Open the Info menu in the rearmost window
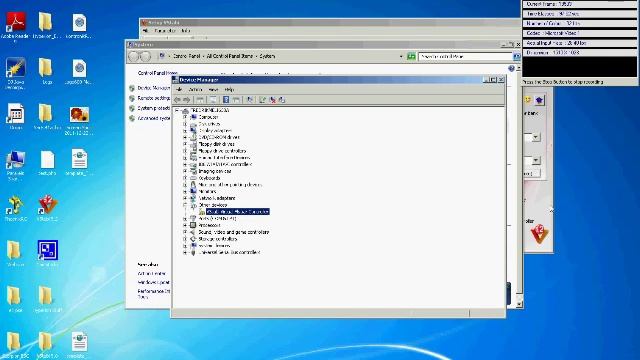The width and height of the screenshot is (640, 360). click(186, 31)
